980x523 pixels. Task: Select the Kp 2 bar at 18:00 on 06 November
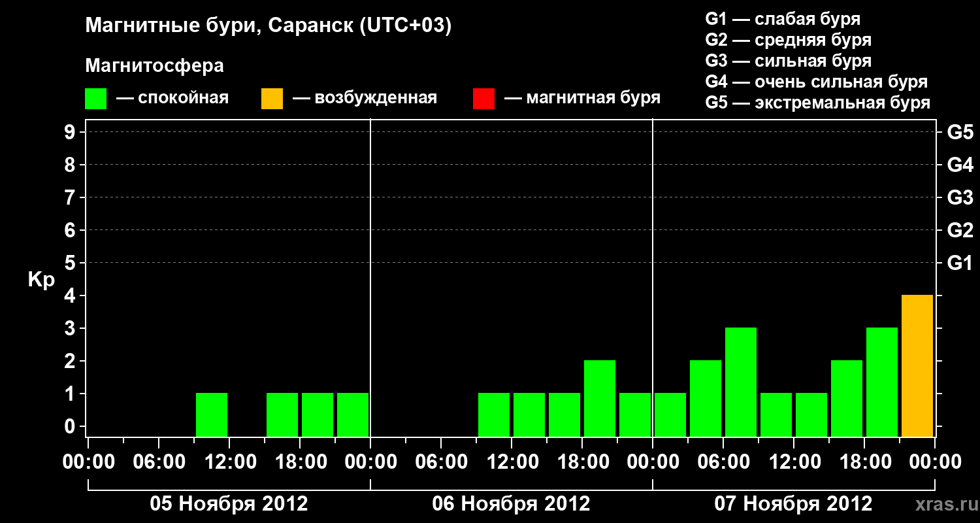[x=600, y=398]
